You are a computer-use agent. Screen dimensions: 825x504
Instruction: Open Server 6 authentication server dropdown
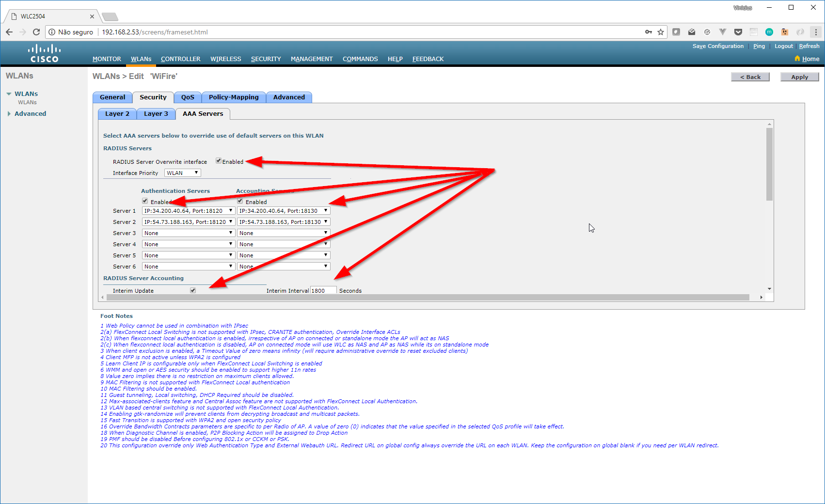coord(189,267)
